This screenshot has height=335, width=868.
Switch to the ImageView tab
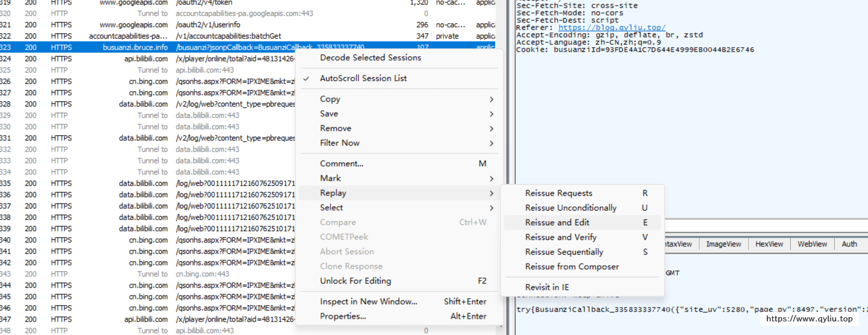[723, 244]
